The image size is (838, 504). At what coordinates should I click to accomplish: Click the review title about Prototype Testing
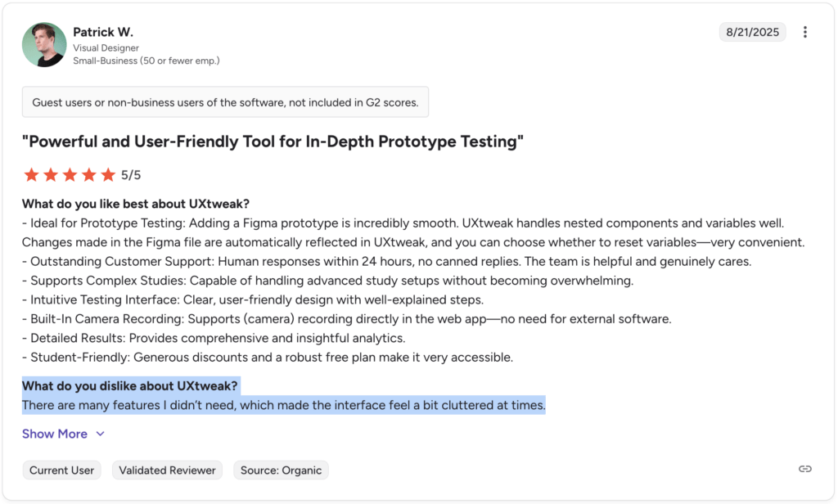click(x=273, y=142)
